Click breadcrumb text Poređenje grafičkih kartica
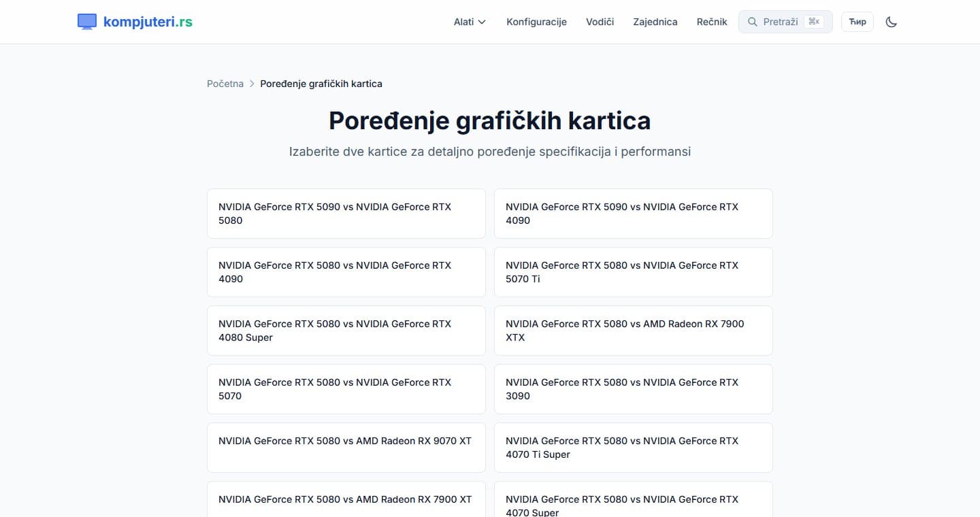The width and height of the screenshot is (980, 517). tap(321, 84)
